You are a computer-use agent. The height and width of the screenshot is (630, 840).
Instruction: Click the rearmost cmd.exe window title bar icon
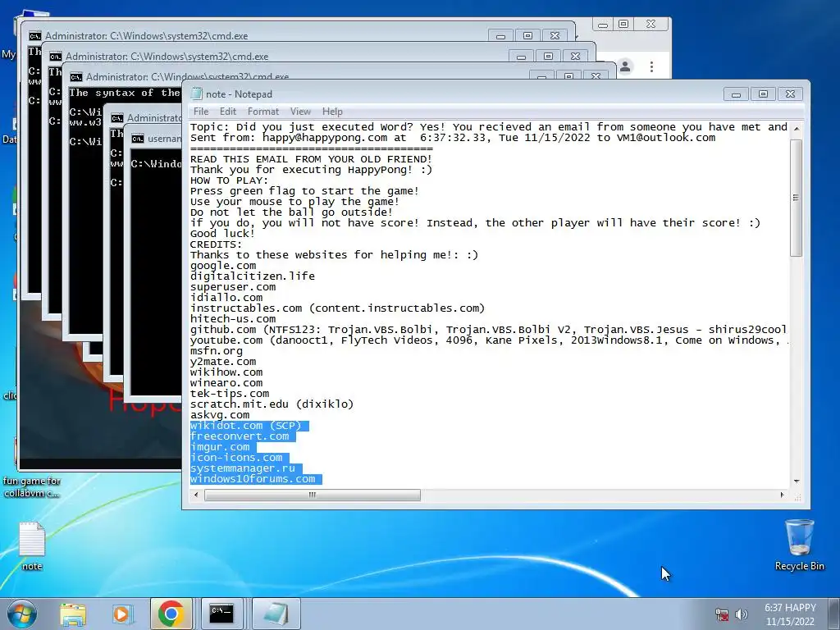tap(34, 36)
